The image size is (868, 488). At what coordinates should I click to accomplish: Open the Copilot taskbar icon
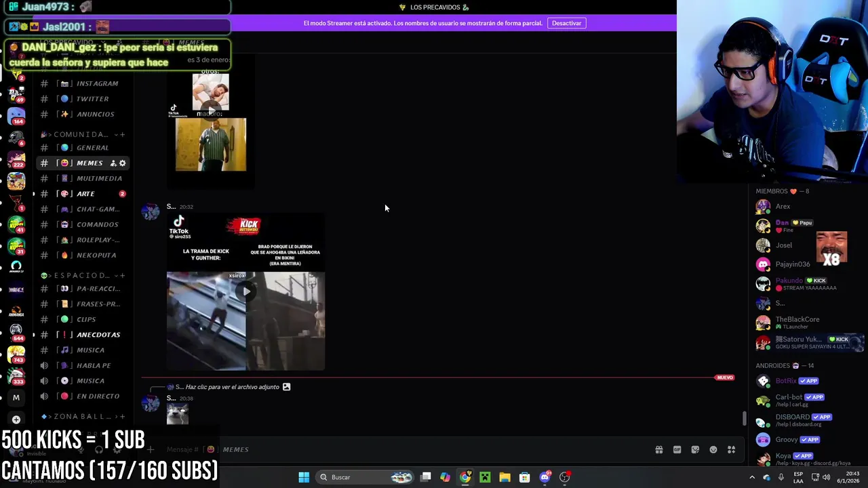[445, 477]
